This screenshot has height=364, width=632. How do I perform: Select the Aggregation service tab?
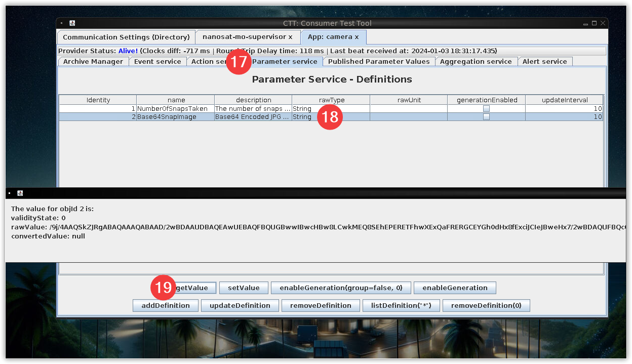pyautogui.click(x=476, y=61)
